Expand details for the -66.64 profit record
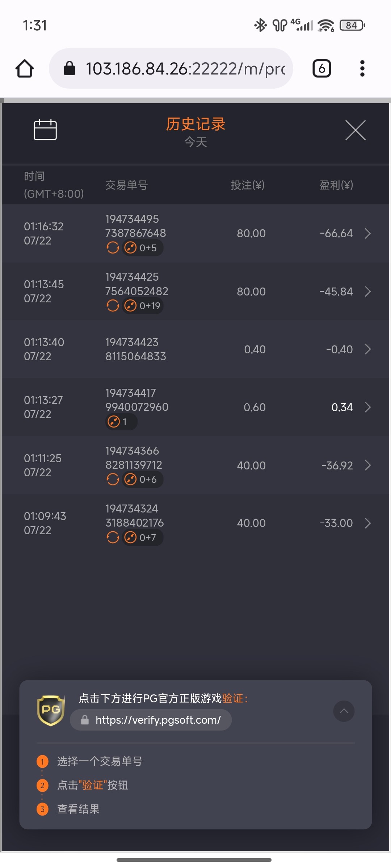The height and width of the screenshot is (868, 391). point(368,233)
